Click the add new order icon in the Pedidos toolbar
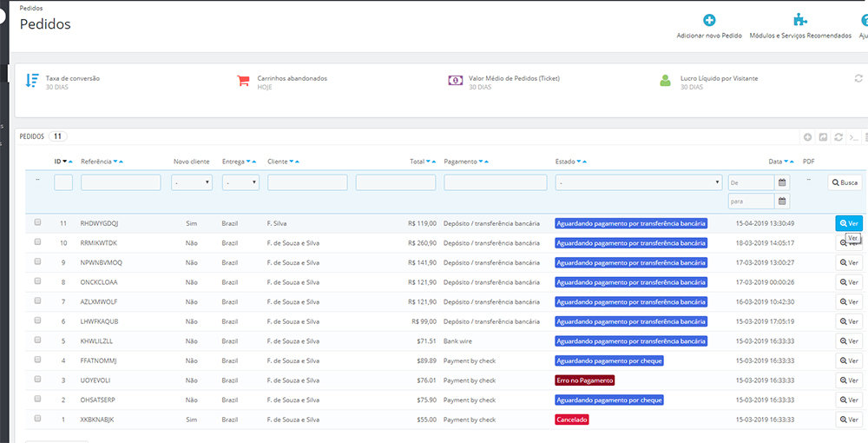This screenshot has height=443, width=868. 807,137
